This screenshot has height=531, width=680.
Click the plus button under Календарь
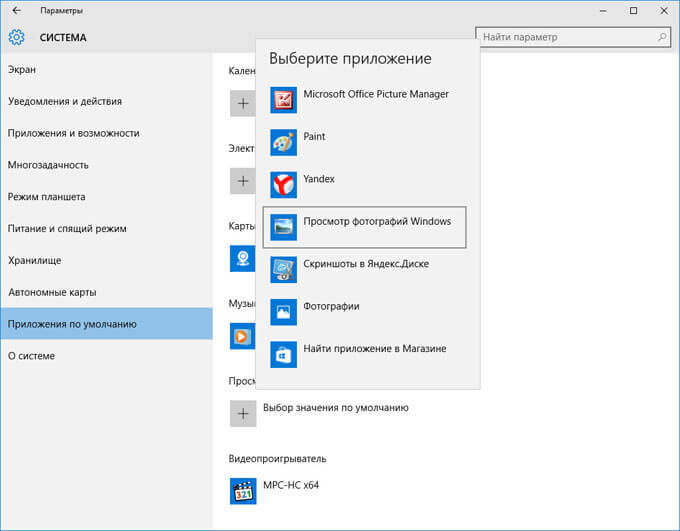[242, 103]
